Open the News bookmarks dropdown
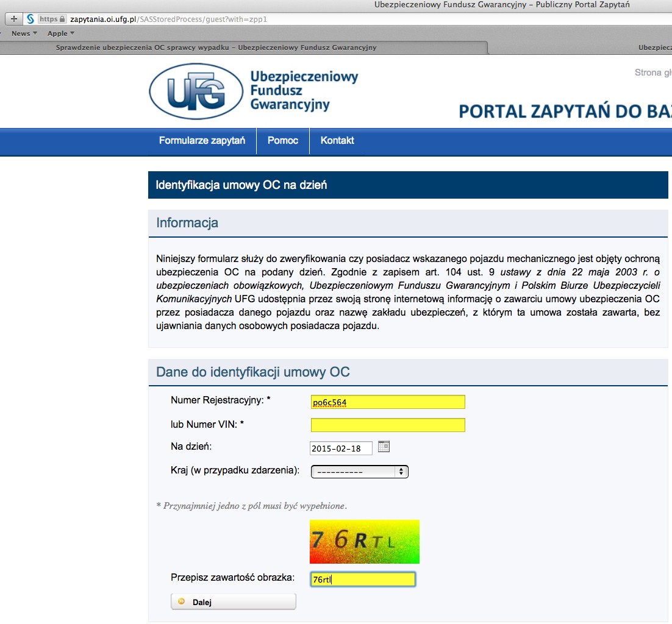Viewport: 672px width, 624px height. [x=24, y=34]
